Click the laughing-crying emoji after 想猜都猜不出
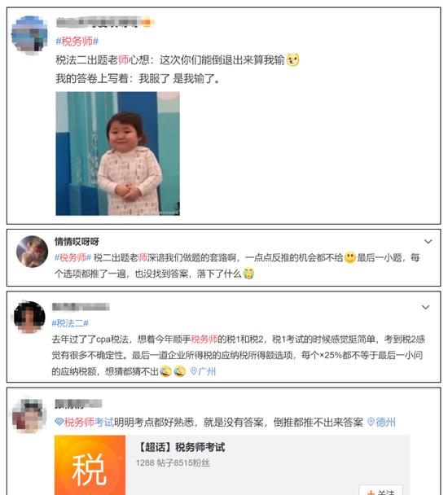Viewport: 448px width, 495px height. coord(166,371)
